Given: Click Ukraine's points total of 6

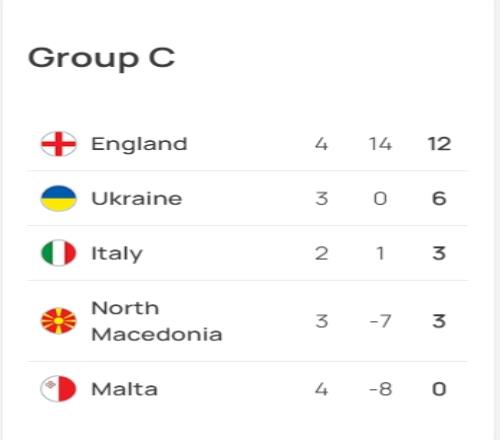Looking at the screenshot, I should pos(439,198).
